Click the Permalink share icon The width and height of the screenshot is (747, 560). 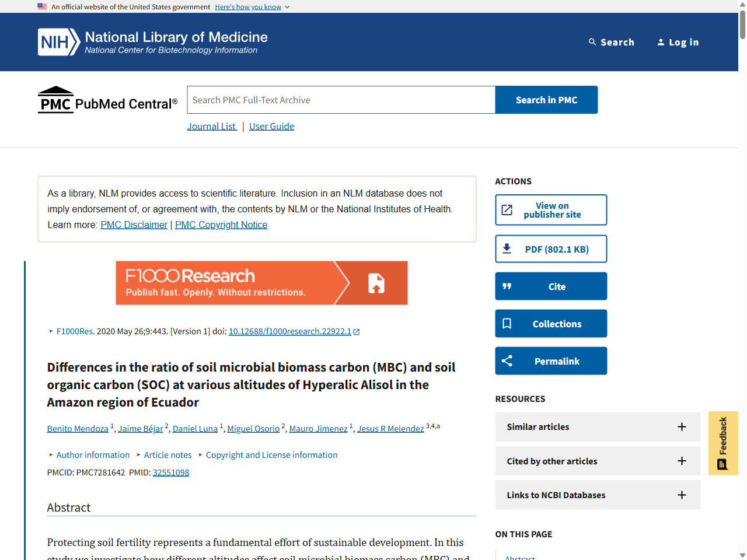point(507,361)
